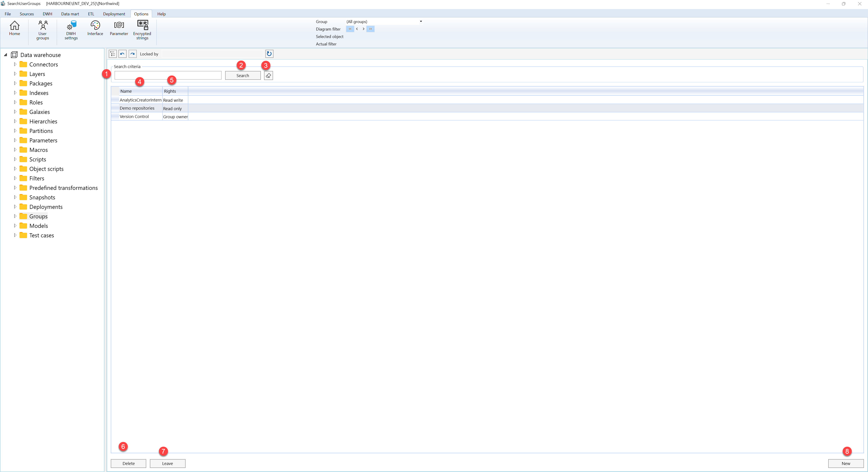Image resolution: width=868 pixels, height=472 pixels.
Task: Click the Locked by field
Action: (x=212, y=54)
